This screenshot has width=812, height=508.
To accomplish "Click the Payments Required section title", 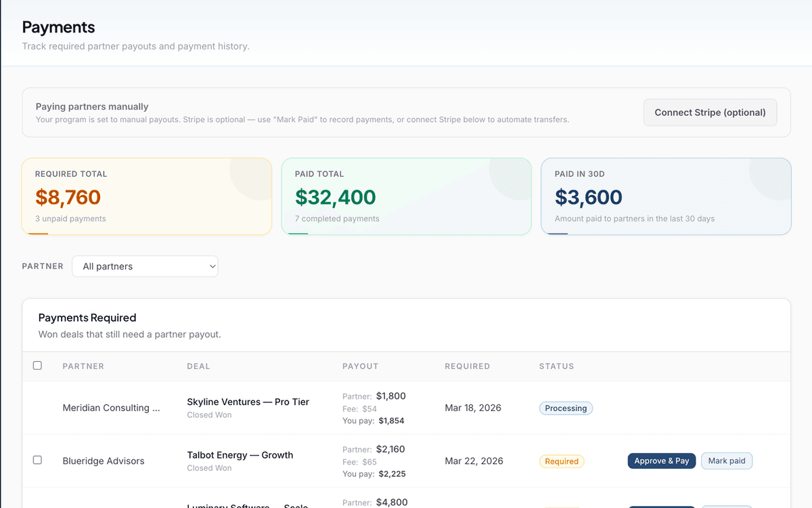I will point(87,318).
